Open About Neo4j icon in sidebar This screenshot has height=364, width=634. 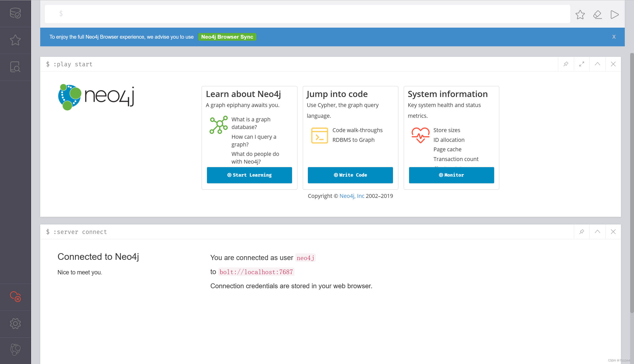pyautogui.click(x=15, y=350)
